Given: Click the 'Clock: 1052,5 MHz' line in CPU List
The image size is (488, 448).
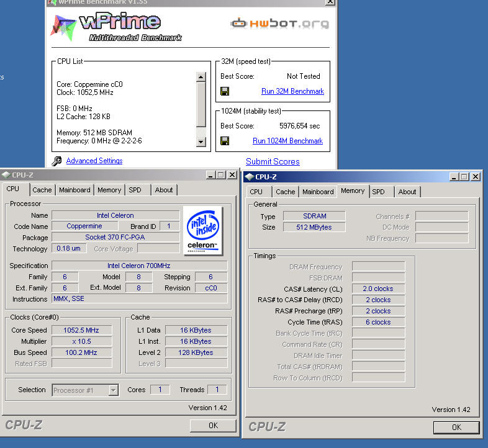Looking at the screenshot, I should click(85, 92).
